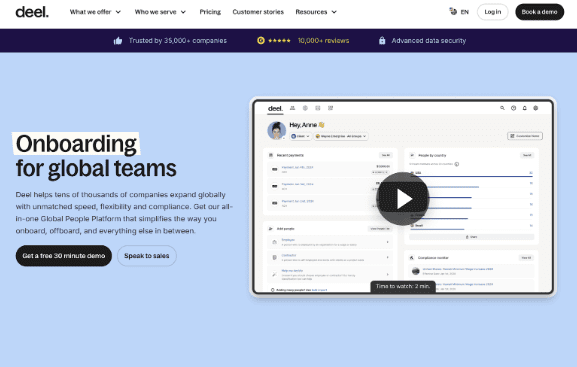The image size is (577, 367).
Task: Expand the What we offer menu
Action: pos(95,12)
